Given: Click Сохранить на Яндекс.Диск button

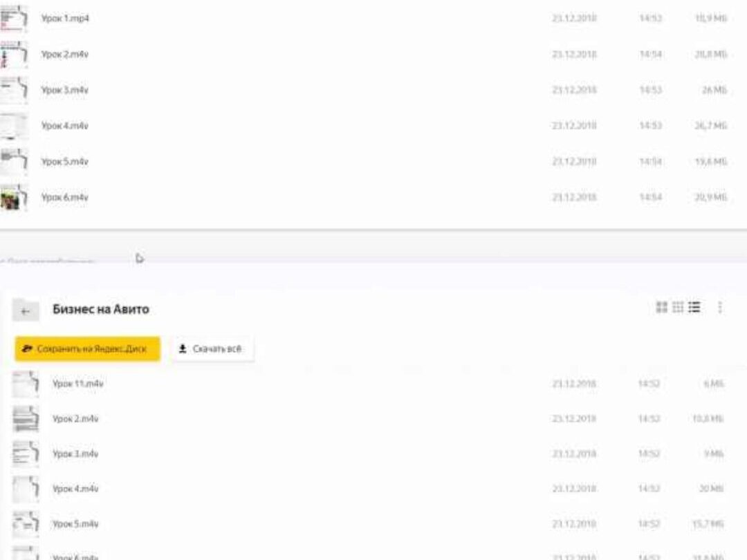Looking at the screenshot, I should click(87, 349).
